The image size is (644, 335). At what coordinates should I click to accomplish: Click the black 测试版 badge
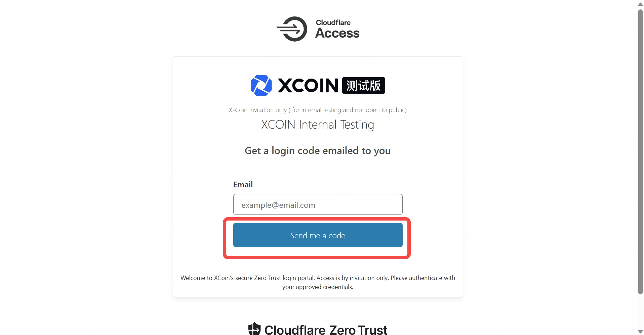tap(363, 85)
